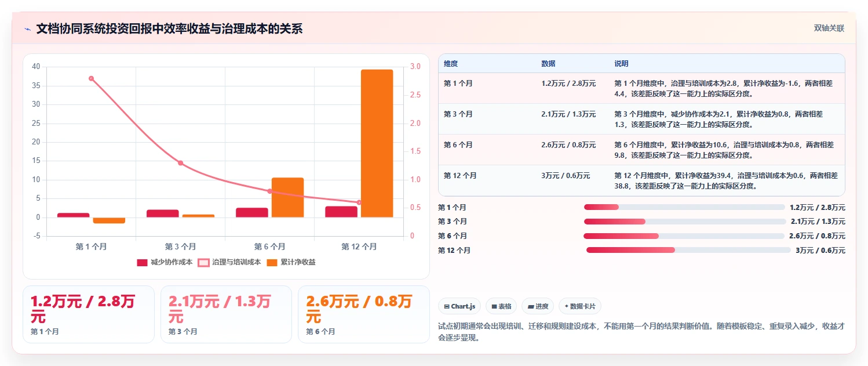Click the red 第 12 个月 减少协作成本 bar
The height and width of the screenshot is (366, 868).
point(341,212)
